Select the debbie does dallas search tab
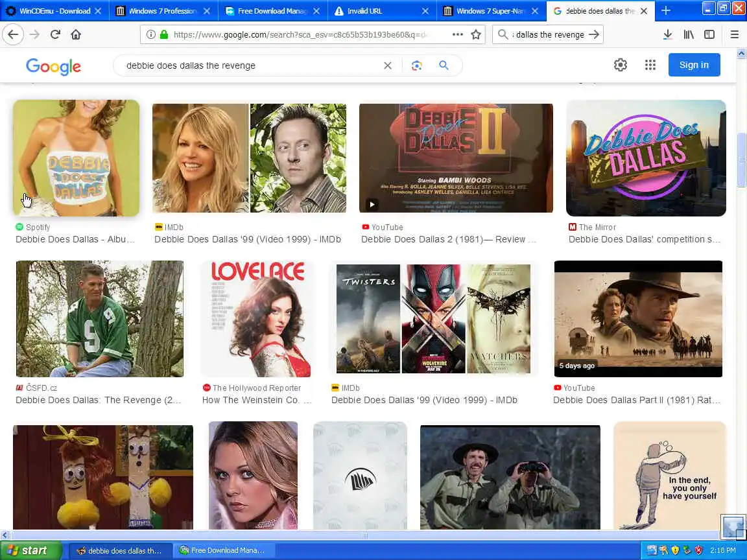This screenshot has width=747, height=560. [x=600, y=10]
